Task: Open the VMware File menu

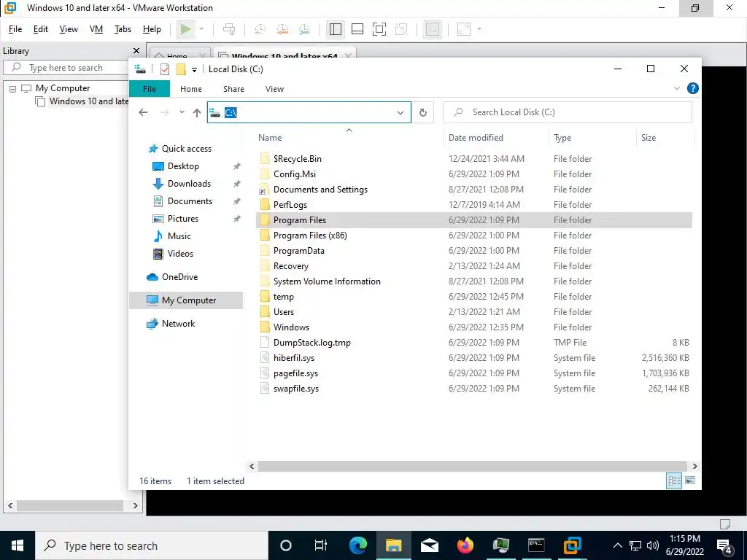Action: [15, 29]
